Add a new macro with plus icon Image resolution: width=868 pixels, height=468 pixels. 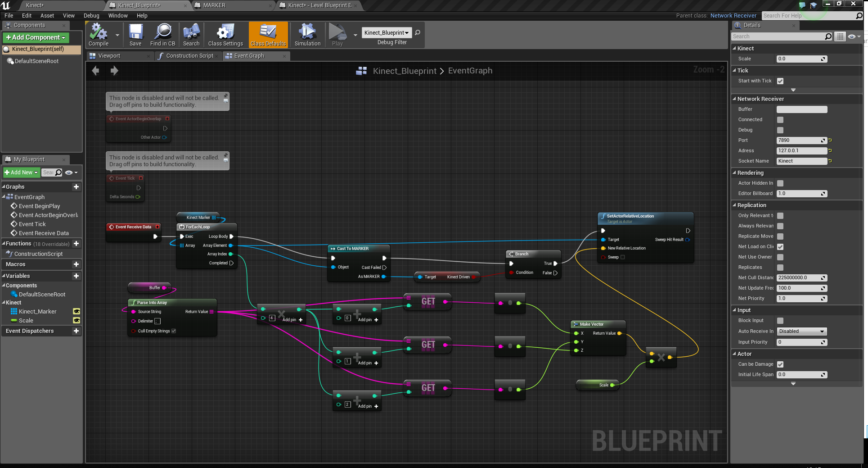76,264
